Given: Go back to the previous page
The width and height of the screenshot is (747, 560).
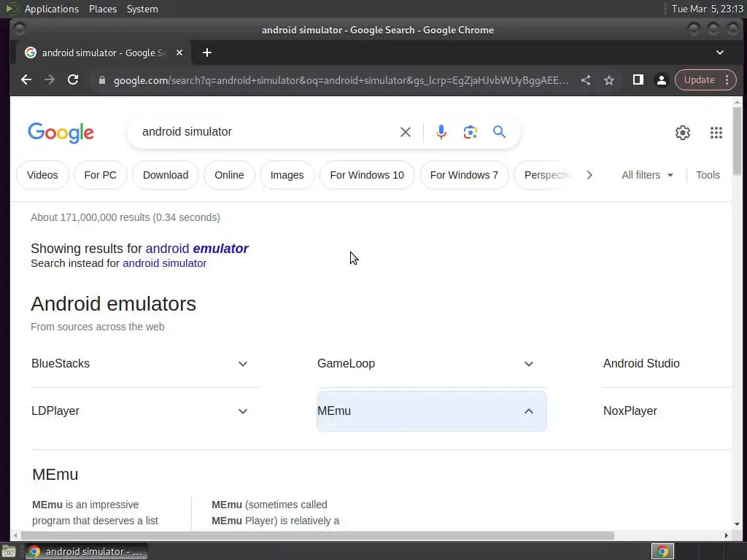Looking at the screenshot, I should point(26,80).
